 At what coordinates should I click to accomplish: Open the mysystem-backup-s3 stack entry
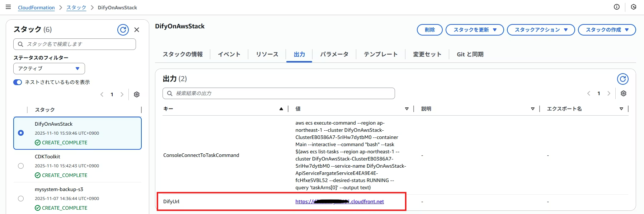pyautogui.click(x=59, y=189)
